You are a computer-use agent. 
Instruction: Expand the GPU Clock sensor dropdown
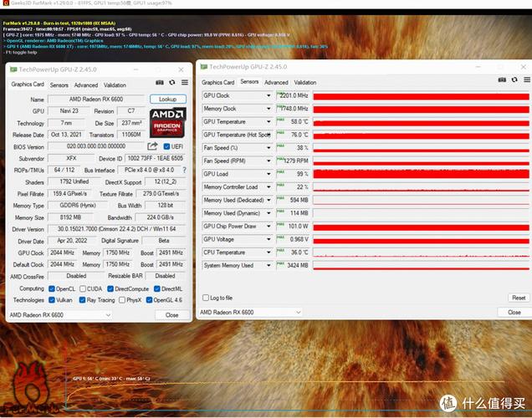point(269,95)
